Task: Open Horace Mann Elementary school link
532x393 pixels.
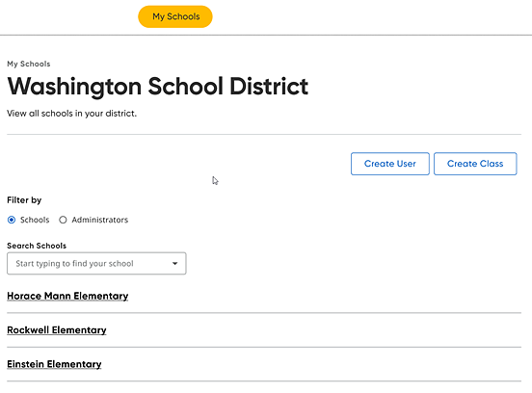Action: 67,296
